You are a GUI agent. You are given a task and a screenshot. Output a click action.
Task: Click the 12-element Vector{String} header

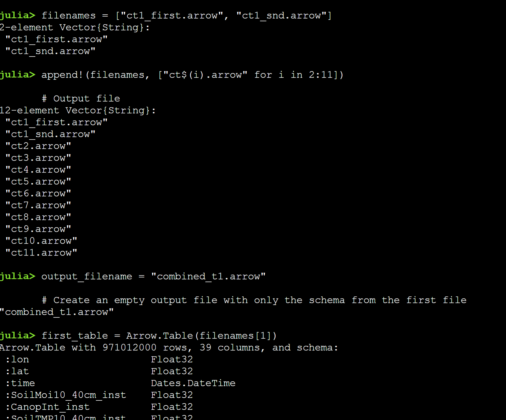(78, 110)
